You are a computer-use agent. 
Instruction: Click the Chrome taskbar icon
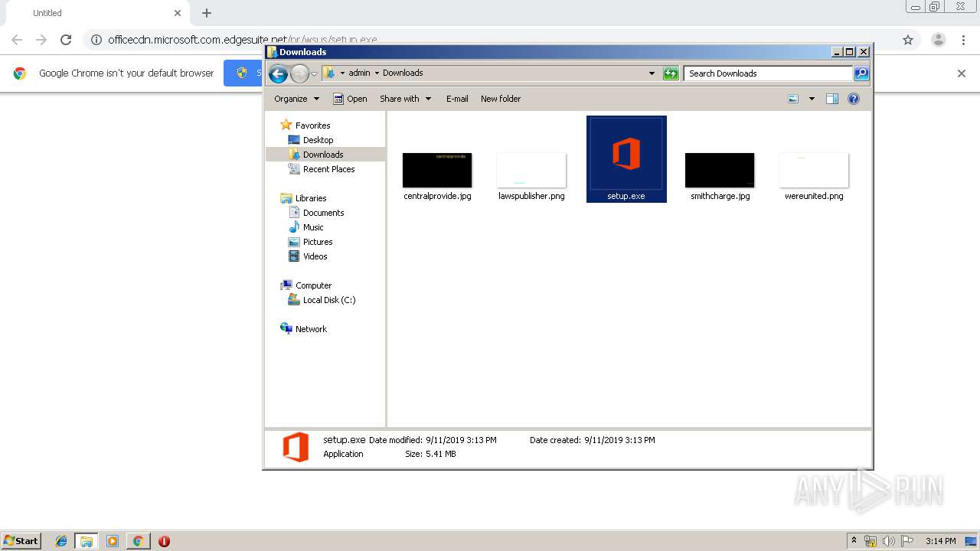pos(138,541)
